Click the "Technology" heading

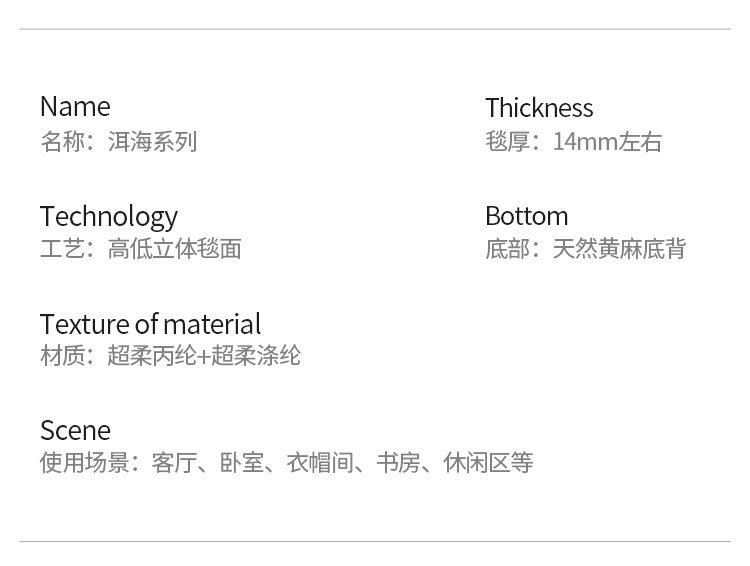pyautogui.click(x=109, y=216)
